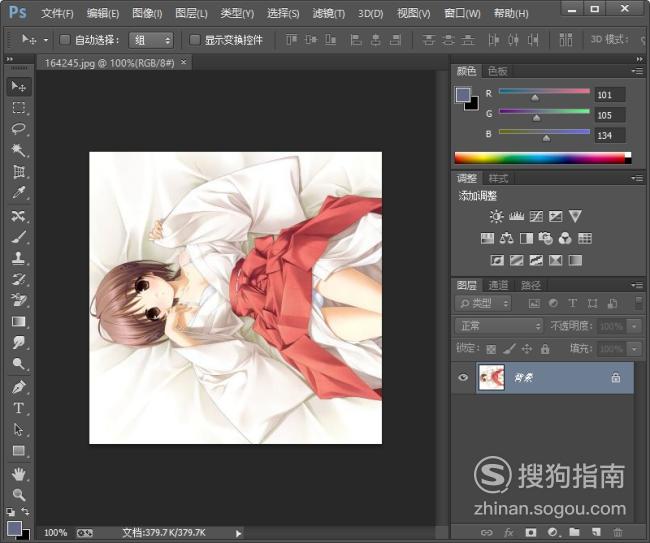The height and width of the screenshot is (543, 650).
Task: Select the History Brush tool
Action: coord(19,279)
